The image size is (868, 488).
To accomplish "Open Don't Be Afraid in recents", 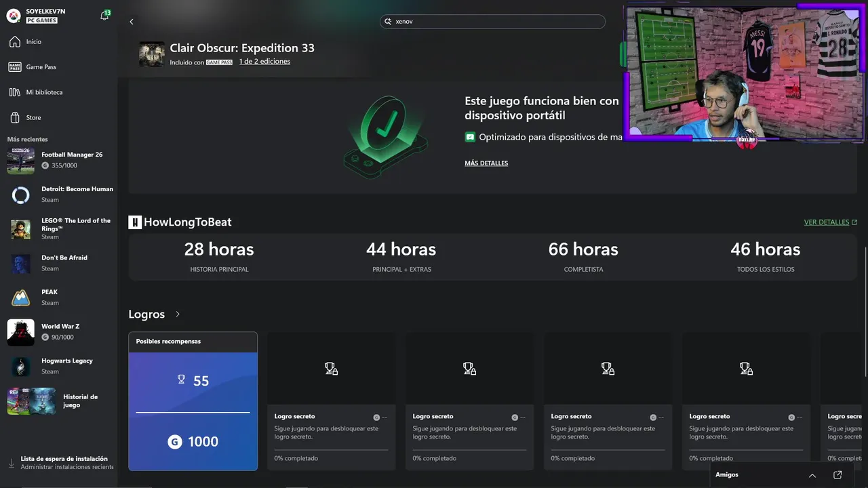I will (x=58, y=263).
